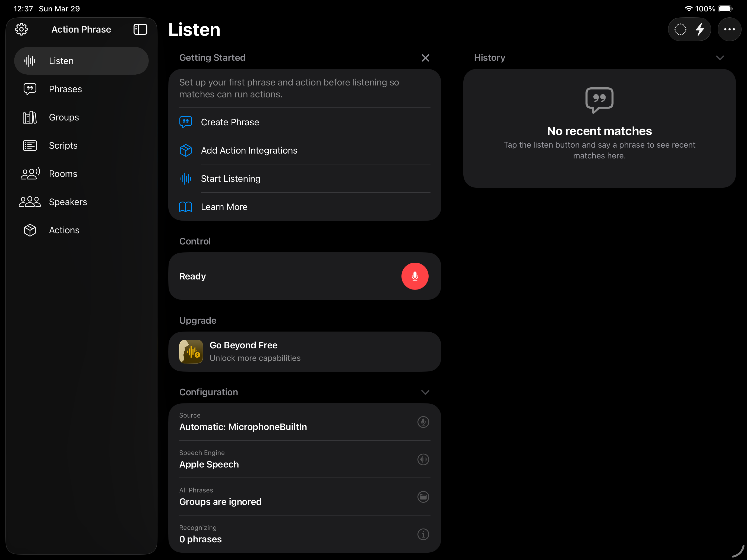Click the Speech Engine waveform icon
The width and height of the screenshot is (747, 560).
pyautogui.click(x=423, y=459)
